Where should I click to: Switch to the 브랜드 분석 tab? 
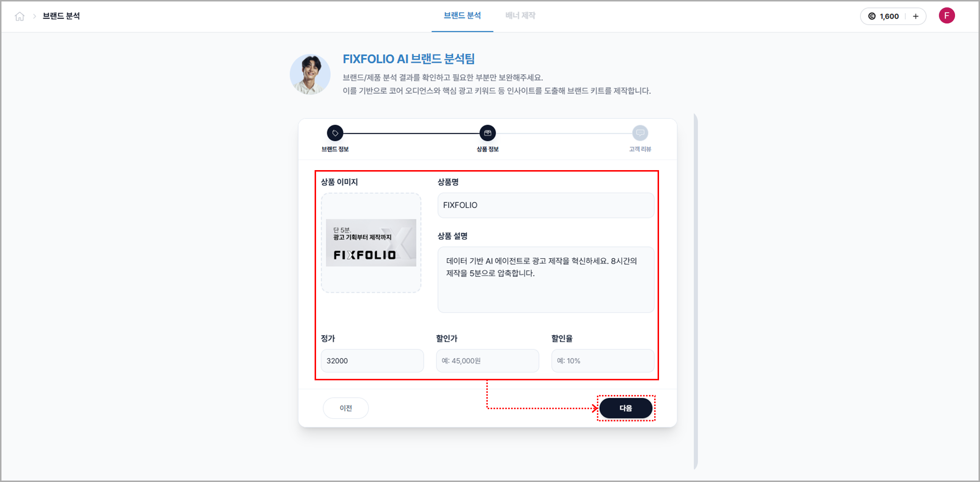point(462,16)
